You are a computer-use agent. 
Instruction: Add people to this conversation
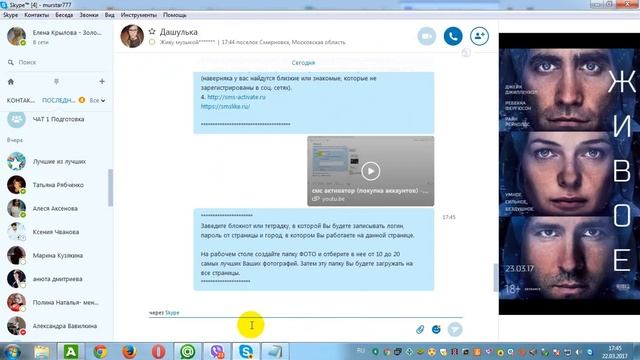point(479,36)
